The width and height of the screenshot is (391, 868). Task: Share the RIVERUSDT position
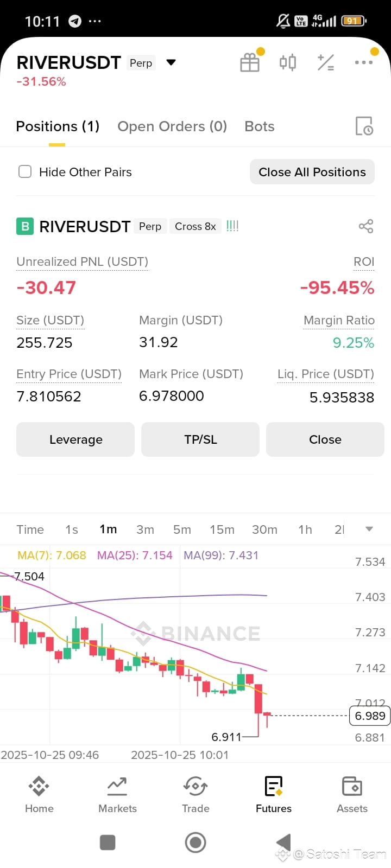click(366, 226)
